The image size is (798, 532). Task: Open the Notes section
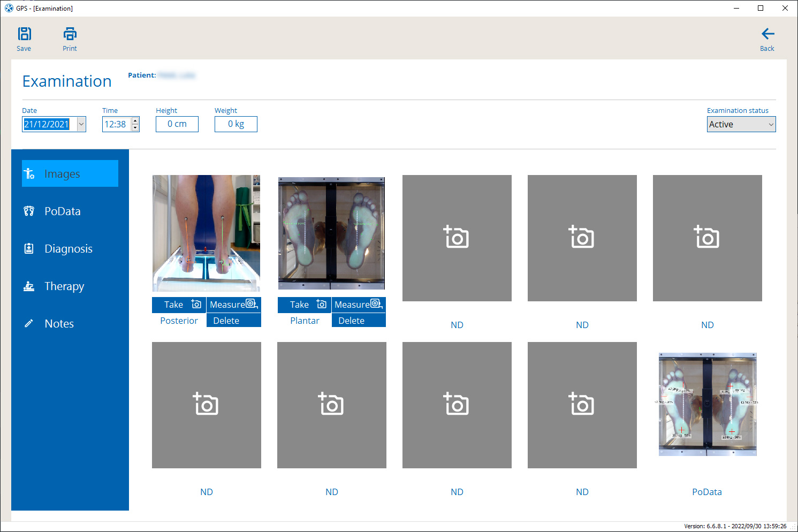pos(59,324)
